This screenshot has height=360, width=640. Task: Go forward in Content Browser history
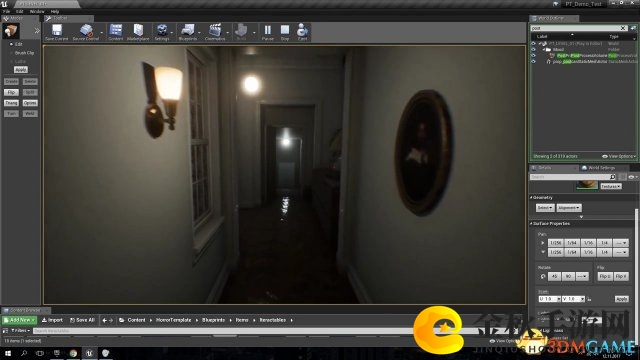[x=111, y=320]
